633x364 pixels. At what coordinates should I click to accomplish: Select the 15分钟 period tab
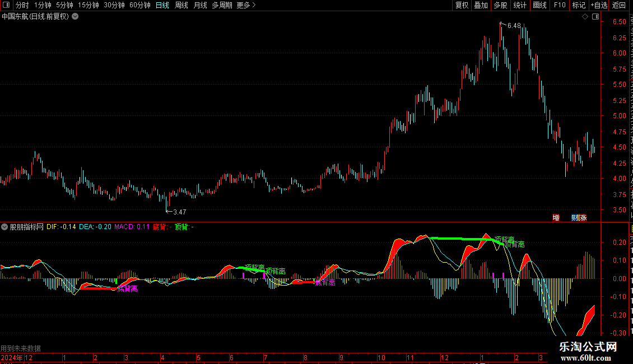(x=88, y=5)
